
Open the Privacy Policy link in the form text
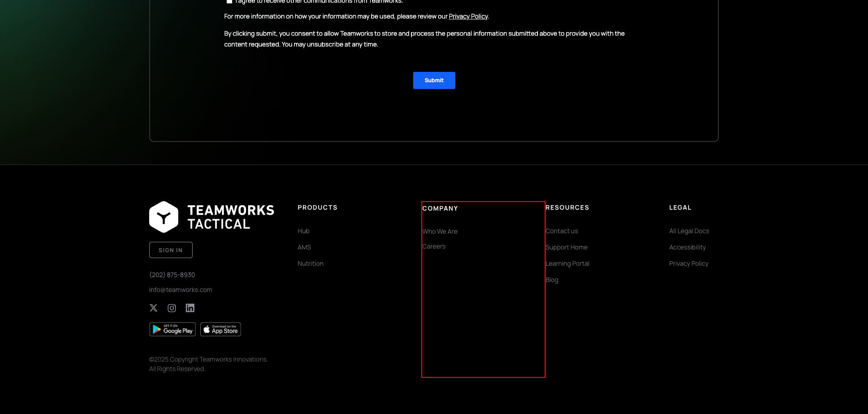[x=468, y=16]
